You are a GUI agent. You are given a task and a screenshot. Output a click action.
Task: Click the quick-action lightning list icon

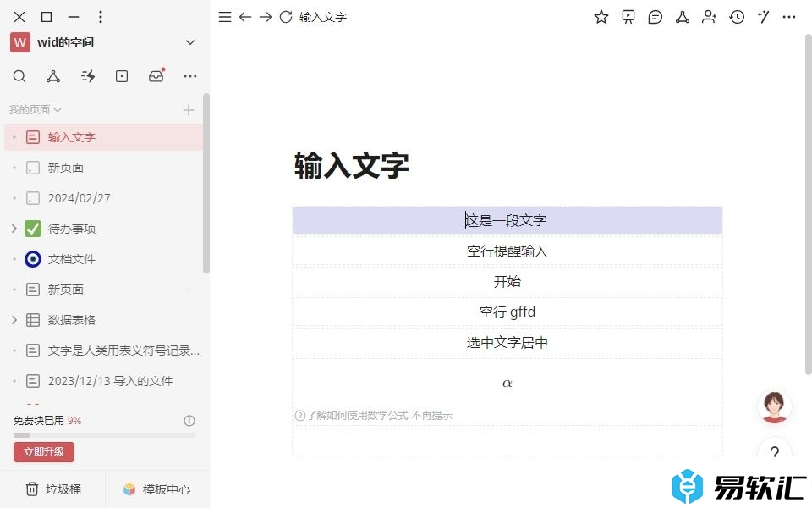pyautogui.click(x=87, y=76)
